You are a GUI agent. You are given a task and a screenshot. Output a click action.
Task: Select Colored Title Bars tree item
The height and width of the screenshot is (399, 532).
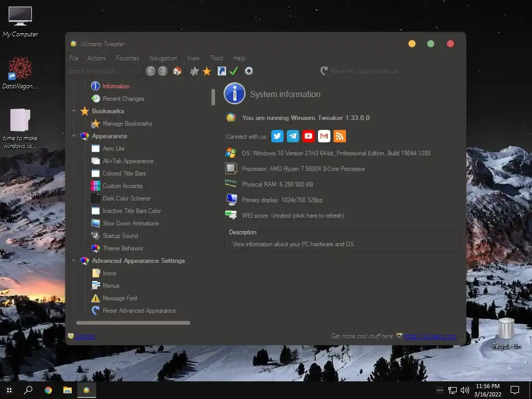point(124,174)
